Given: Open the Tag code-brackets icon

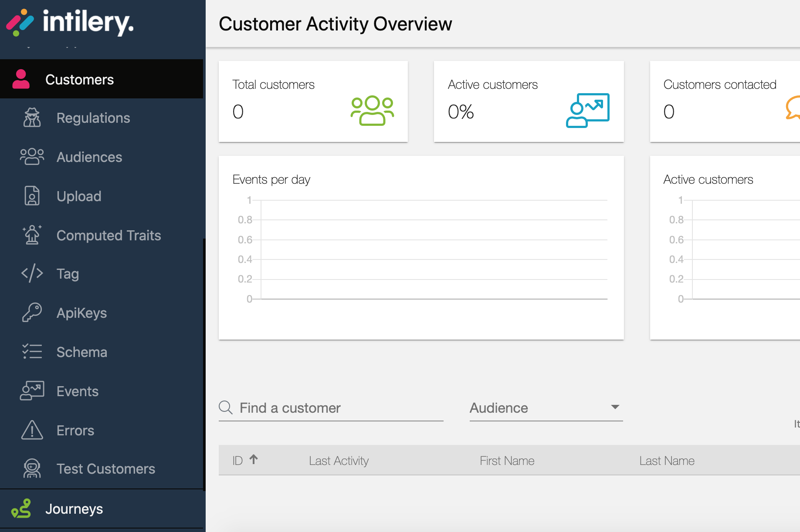Looking at the screenshot, I should 32,273.
